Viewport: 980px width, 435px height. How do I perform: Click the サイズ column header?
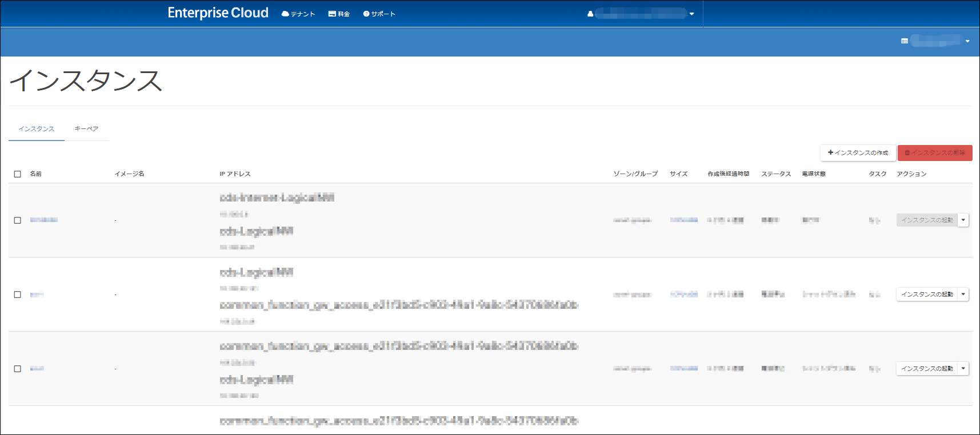click(679, 174)
